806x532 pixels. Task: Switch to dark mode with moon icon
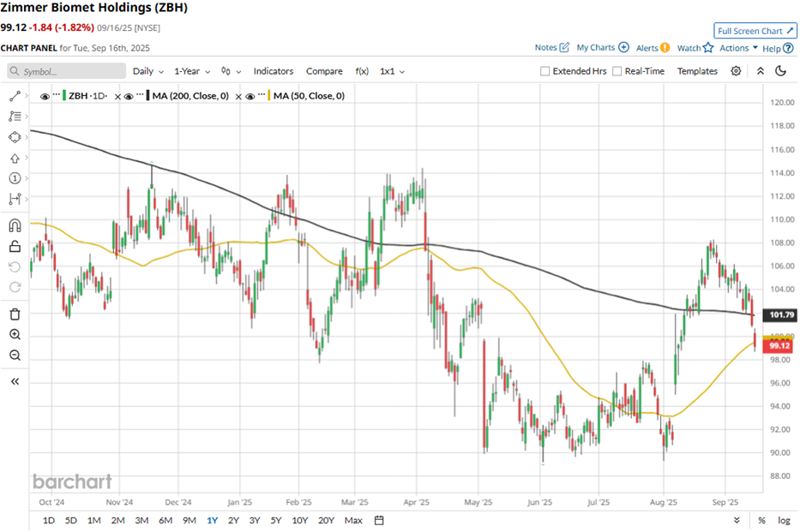point(781,71)
